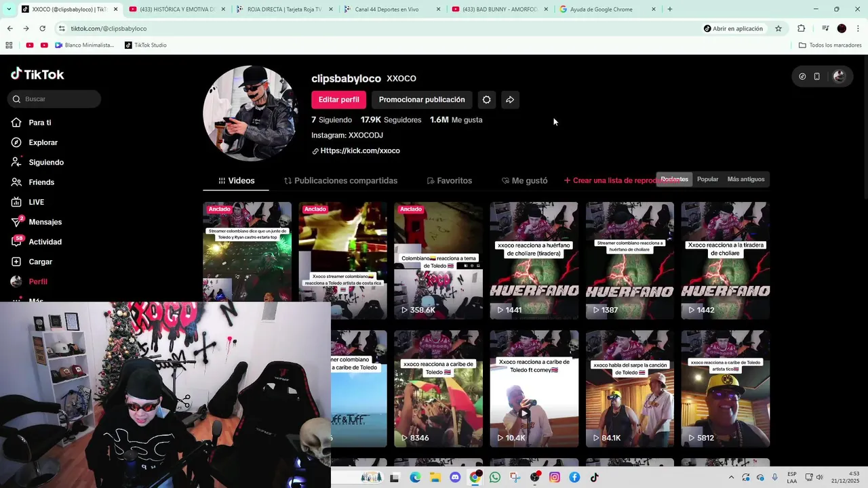This screenshot has height=488, width=868.
Task: Open the LIVE section
Action: coord(36,202)
